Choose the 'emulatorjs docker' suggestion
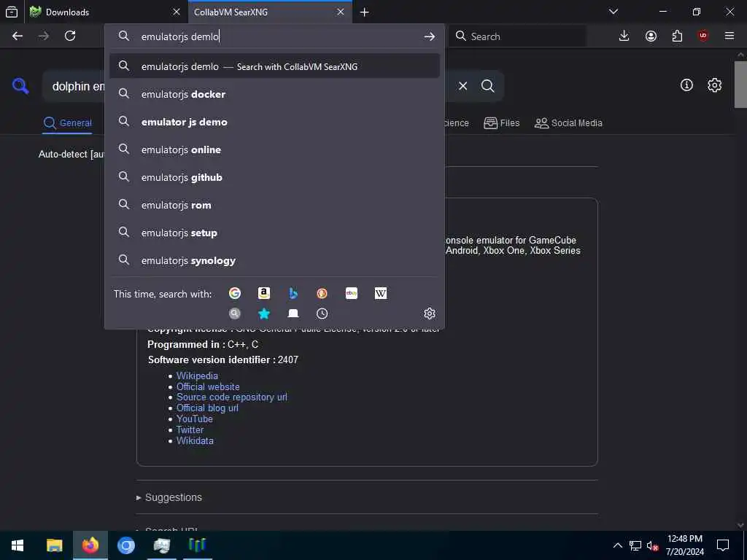The image size is (747, 560). (x=274, y=94)
